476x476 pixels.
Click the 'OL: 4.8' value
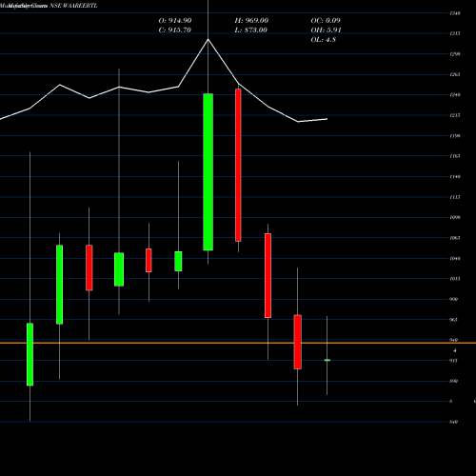point(324,40)
